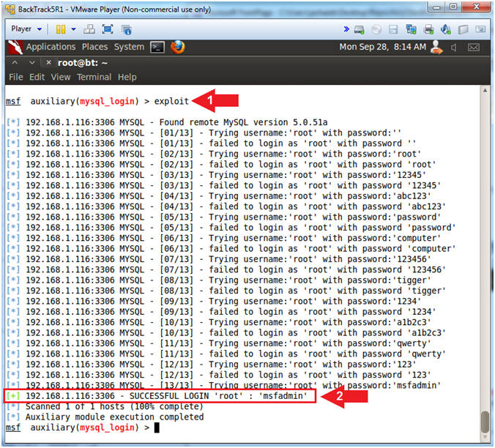Open the System menu in top panel
The height and width of the screenshot is (448, 495).
coord(129,47)
